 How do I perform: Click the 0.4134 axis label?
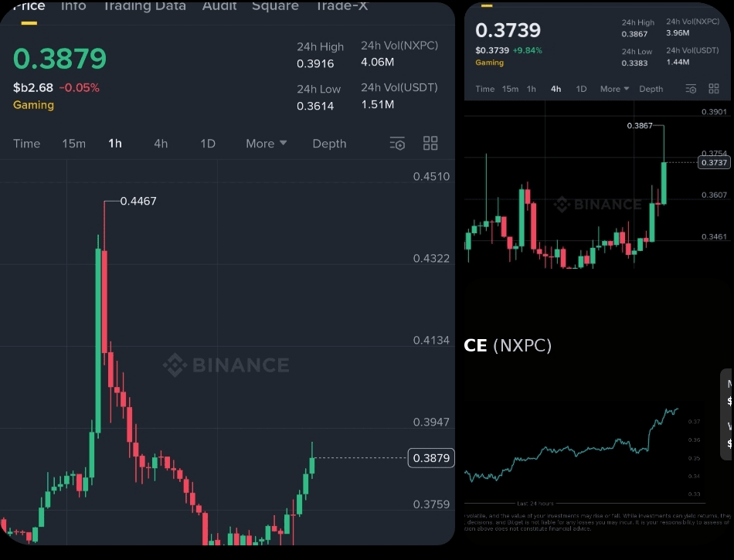[431, 340]
